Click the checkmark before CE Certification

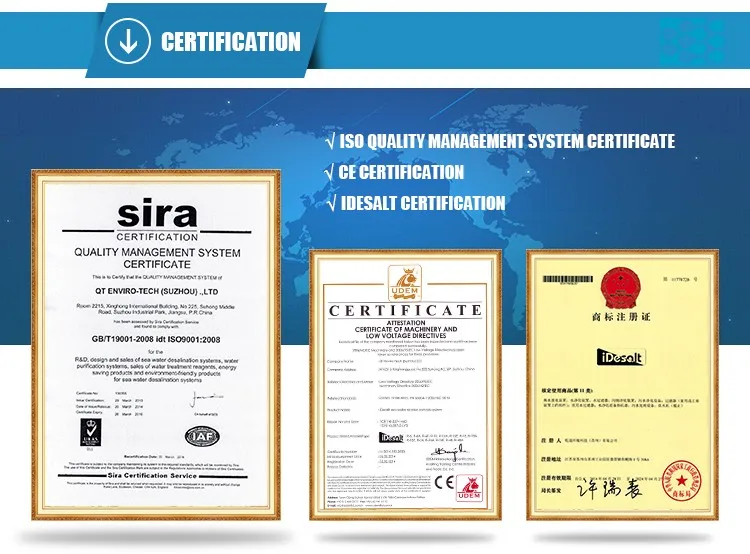[x=330, y=173]
